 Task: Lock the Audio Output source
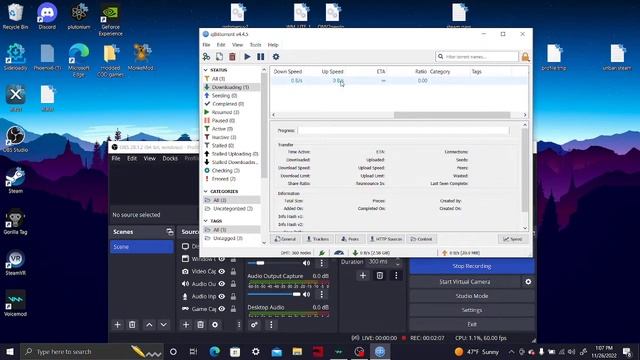[x=233, y=284]
